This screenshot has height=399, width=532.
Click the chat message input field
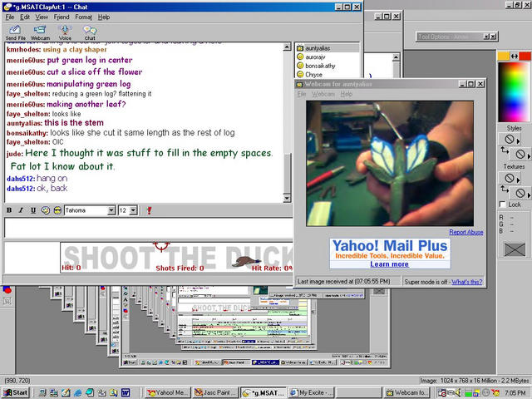148,228
